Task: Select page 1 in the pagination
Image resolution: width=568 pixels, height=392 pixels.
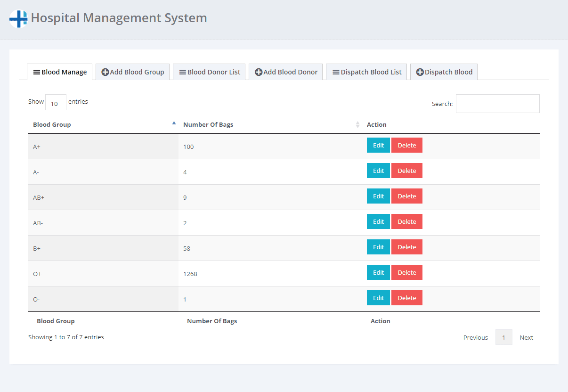Action: (503, 337)
